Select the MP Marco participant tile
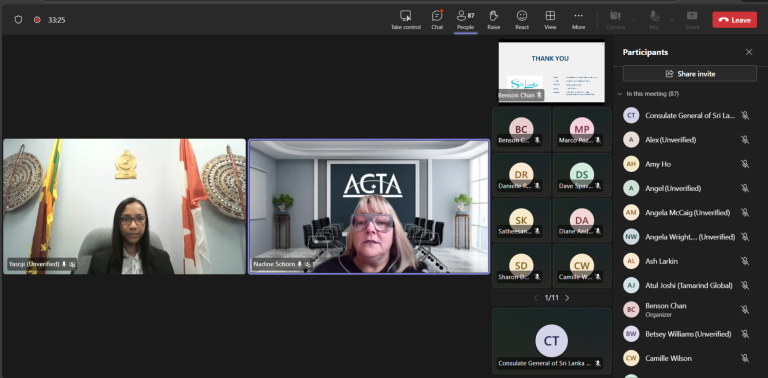Image resolution: width=768 pixels, height=378 pixels. tap(582, 129)
